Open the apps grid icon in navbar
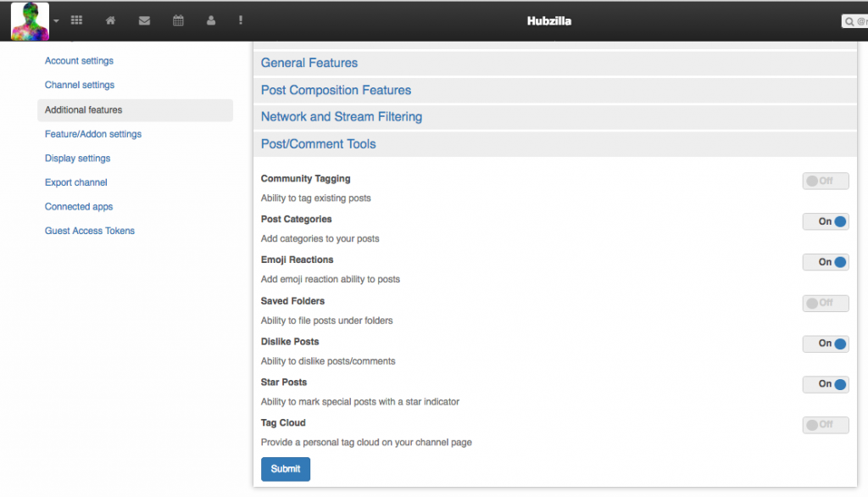This screenshot has width=868, height=497. tap(76, 20)
